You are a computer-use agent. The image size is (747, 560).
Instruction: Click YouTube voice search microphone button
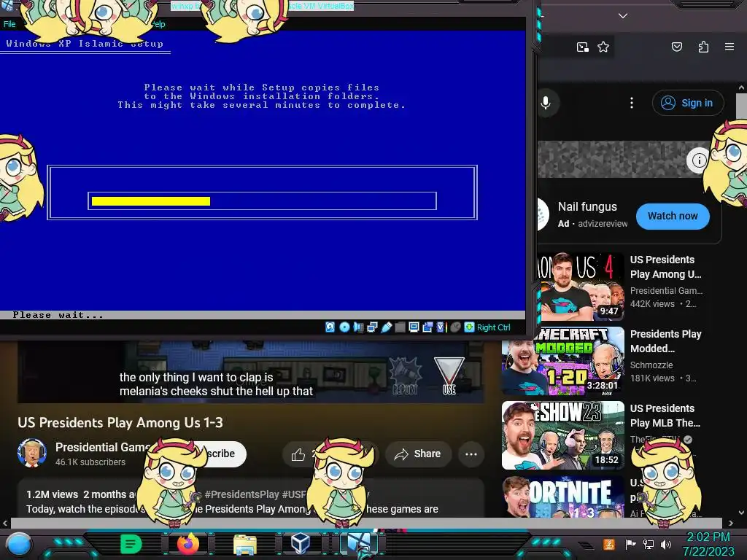coord(546,103)
